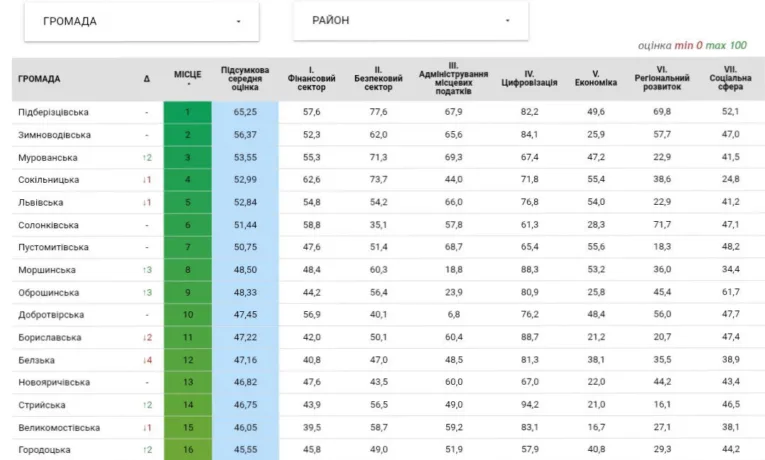Sort by ГРОМАДА column header
Screen dimensions: 765x460
point(40,79)
